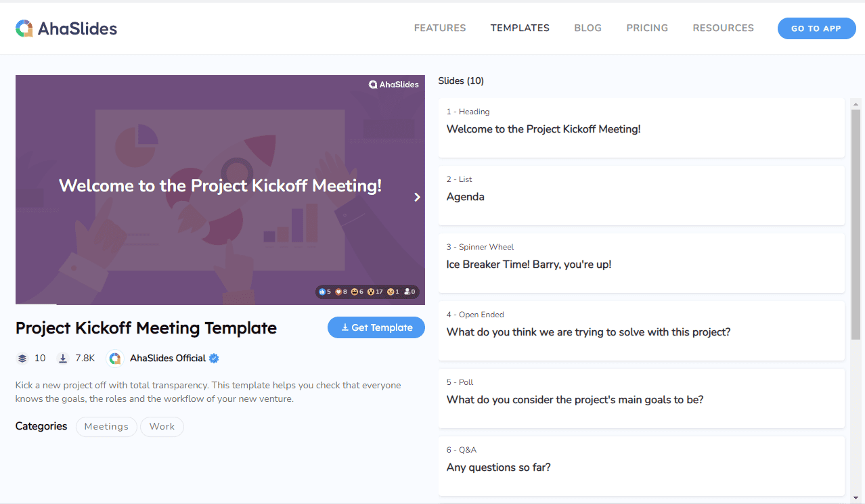Open the Resources menu
Image resolution: width=865 pixels, height=504 pixels.
coord(723,28)
